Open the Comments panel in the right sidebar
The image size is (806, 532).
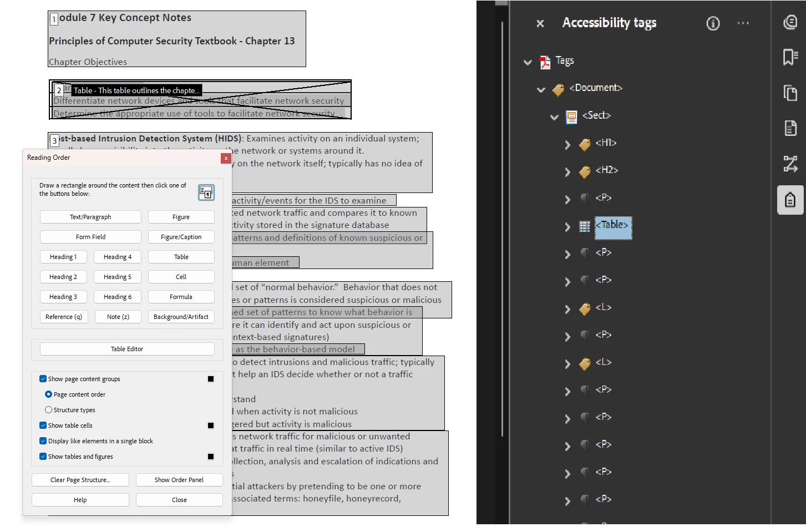pyautogui.click(x=790, y=23)
